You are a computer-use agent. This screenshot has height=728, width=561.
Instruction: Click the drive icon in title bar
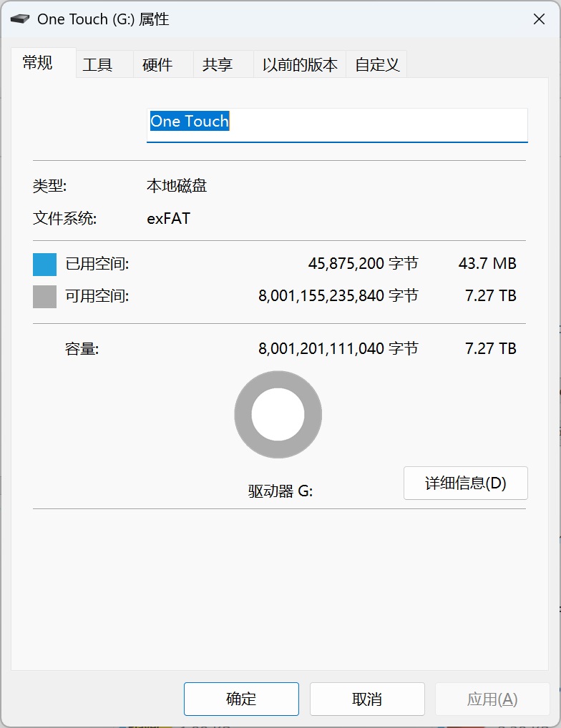(20, 19)
